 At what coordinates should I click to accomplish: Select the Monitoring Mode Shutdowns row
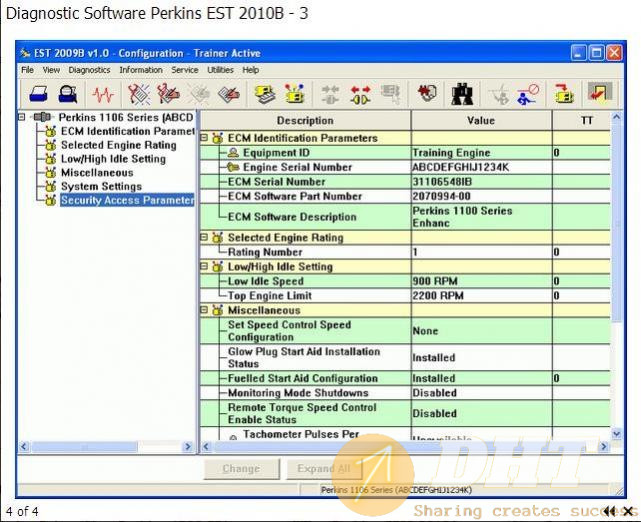pos(405,393)
